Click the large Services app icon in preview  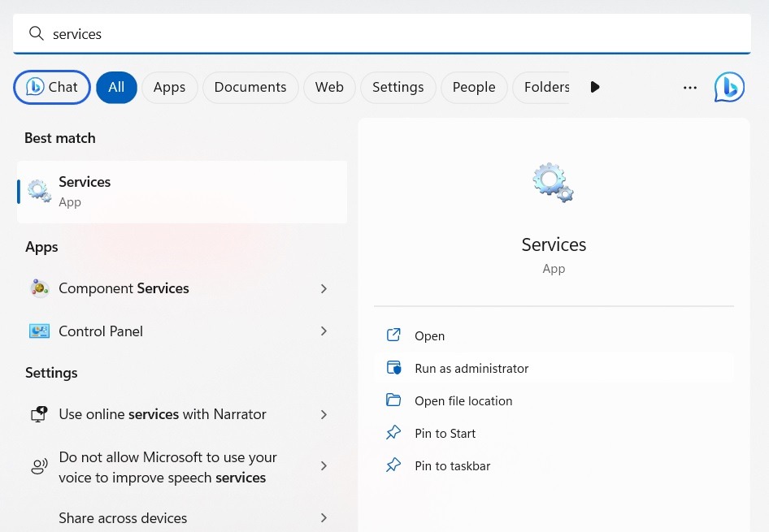coord(553,182)
